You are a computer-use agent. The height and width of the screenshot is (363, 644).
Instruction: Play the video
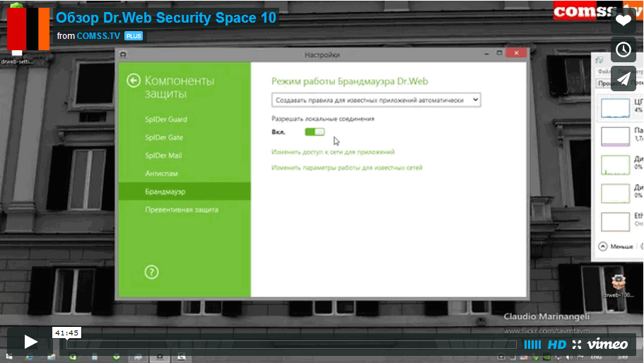click(x=30, y=342)
